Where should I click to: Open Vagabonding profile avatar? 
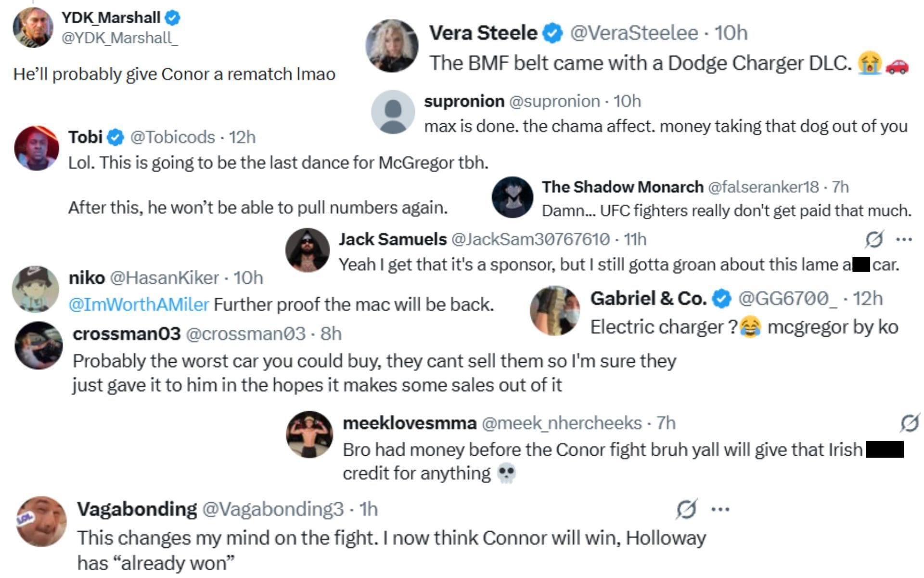tap(41, 522)
